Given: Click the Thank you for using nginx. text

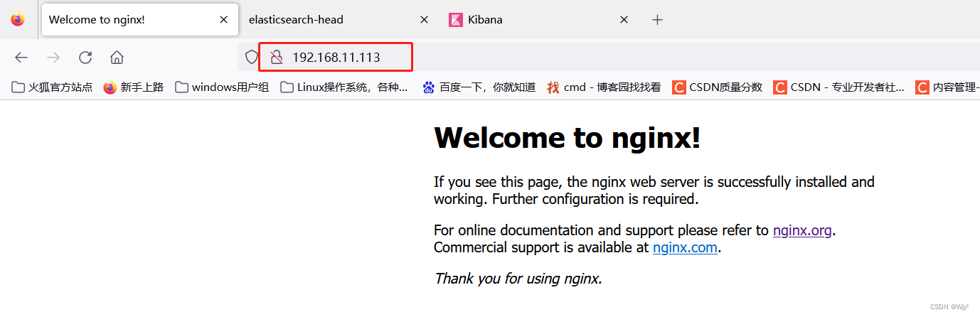Looking at the screenshot, I should (518, 279).
